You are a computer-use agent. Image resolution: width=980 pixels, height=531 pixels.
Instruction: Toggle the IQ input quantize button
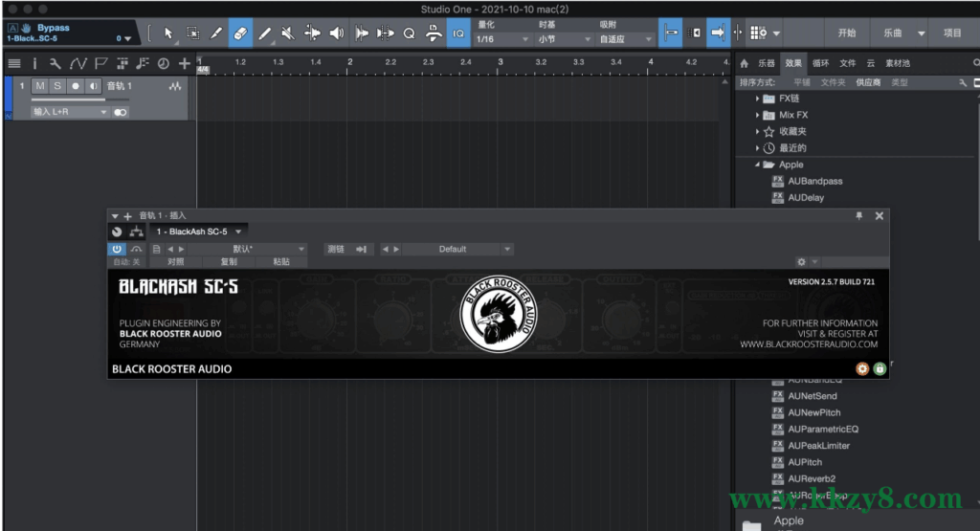click(x=458, y=33)
